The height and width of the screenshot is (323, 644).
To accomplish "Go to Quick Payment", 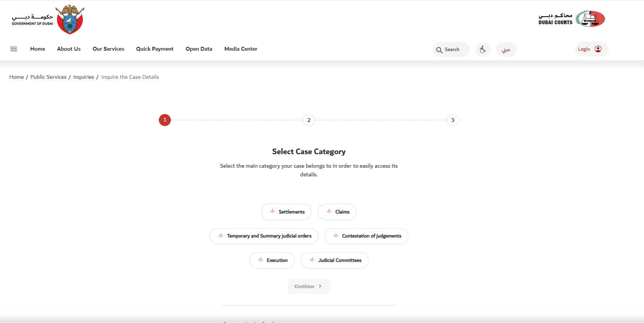I will (155, 49).
